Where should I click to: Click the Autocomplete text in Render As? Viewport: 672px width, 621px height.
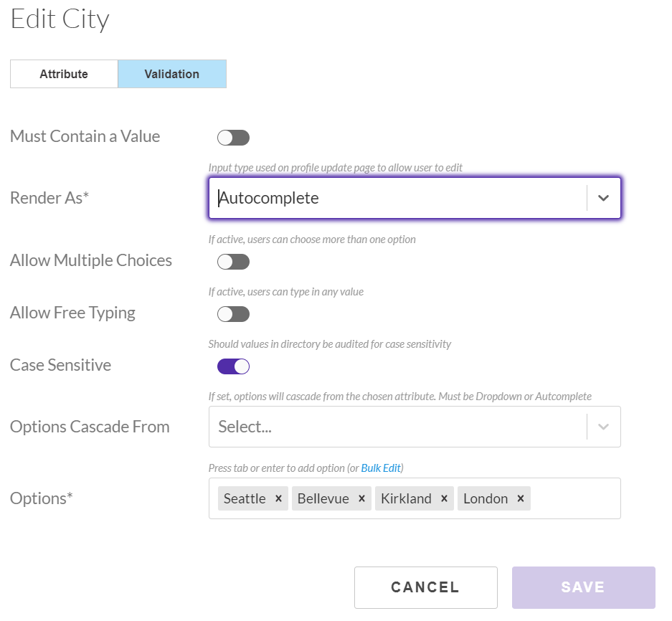(269, 198)
